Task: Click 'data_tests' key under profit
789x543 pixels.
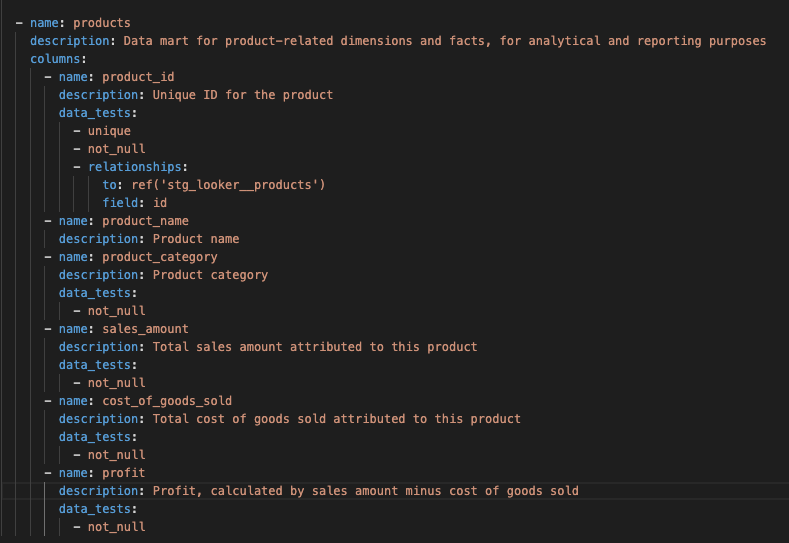Action: (x=95, y=509)
